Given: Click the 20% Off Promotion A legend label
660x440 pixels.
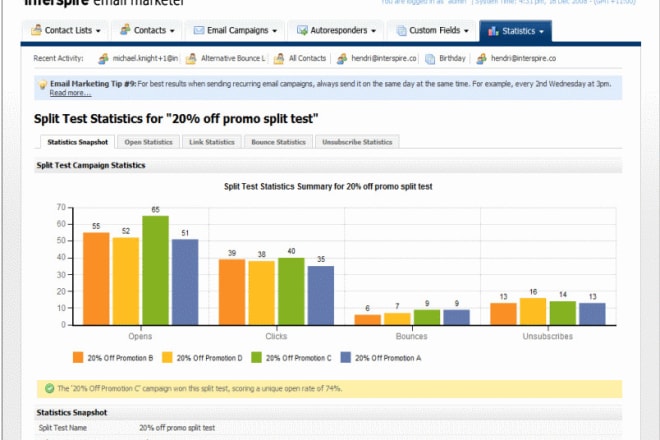Looking at the screenshot, I should [388, 358].
